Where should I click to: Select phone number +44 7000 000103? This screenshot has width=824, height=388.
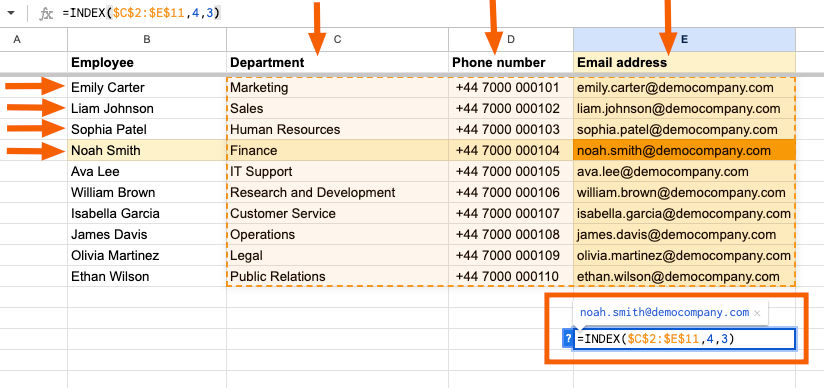point(511,129)
